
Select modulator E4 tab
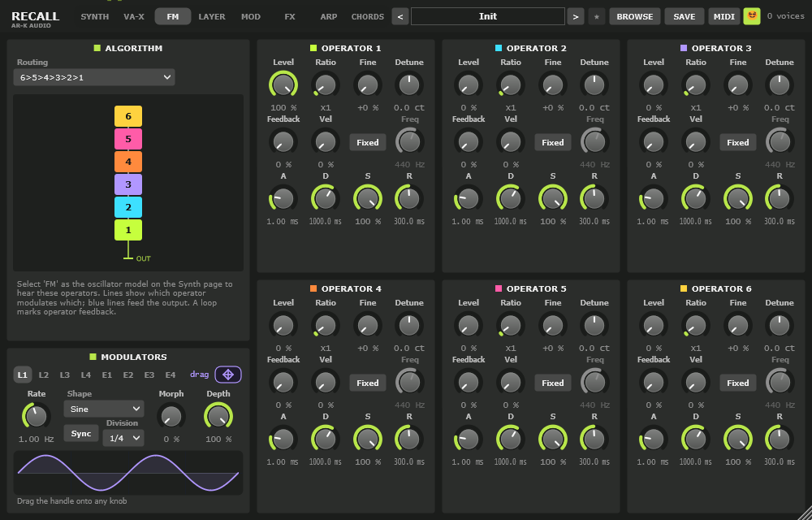tap(171, 375)
